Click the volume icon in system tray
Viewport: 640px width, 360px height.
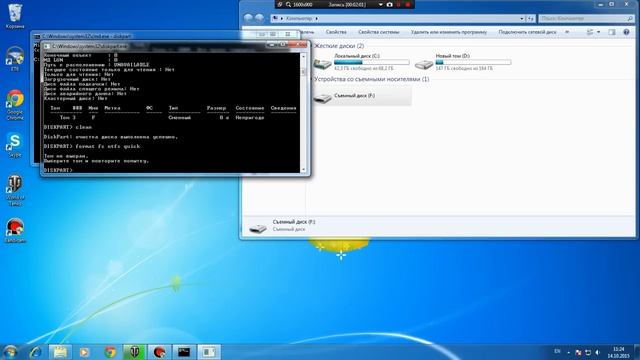(598, 352)
